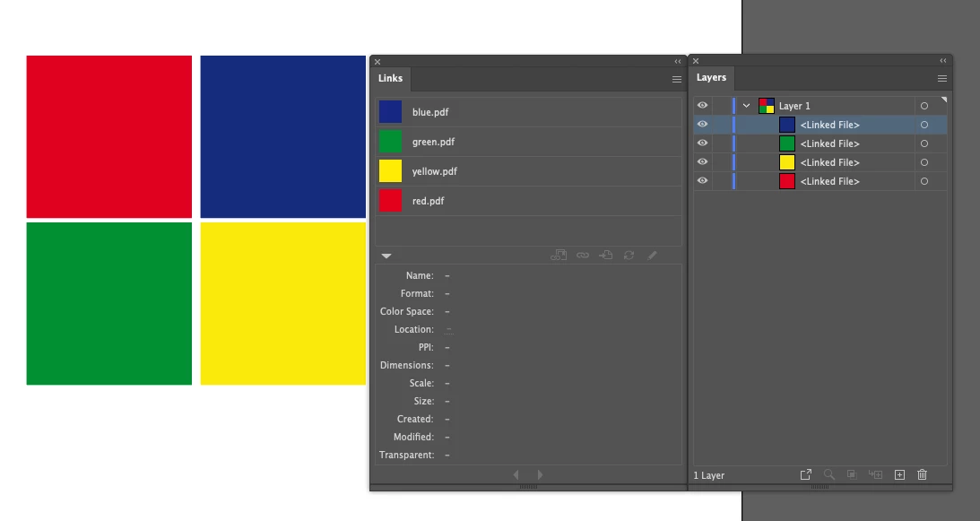980x521 pixels.
Task: Select the green <Linked File> sublayer name
Action: coord(830,143)
